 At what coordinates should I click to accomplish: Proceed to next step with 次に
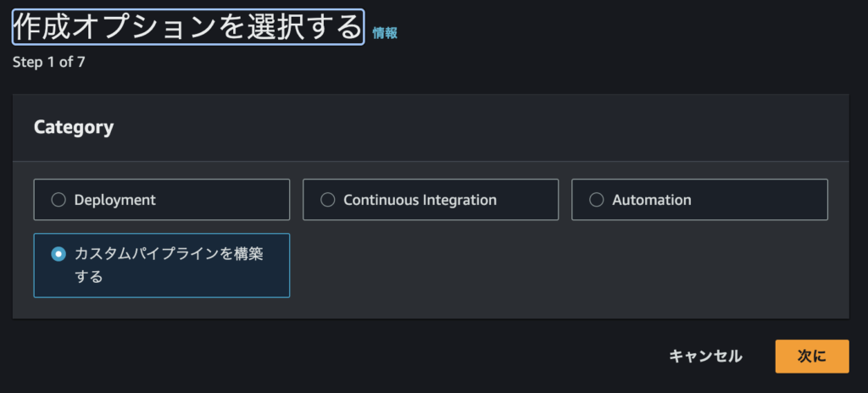811,357
